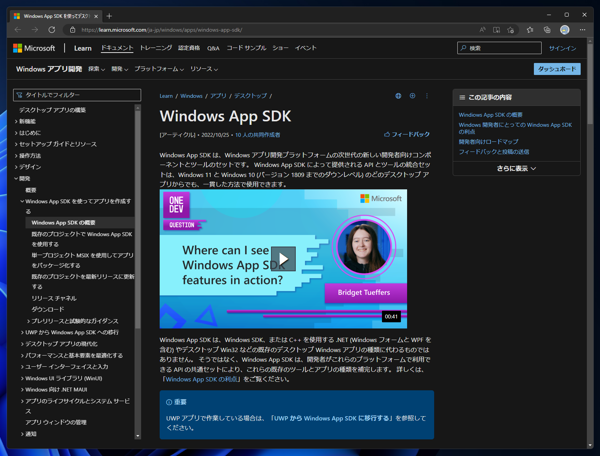Viewport: 600px width, 456px height.
Task: Open アプリ ウィンドウの管理 tree item
Action: tap(56, 422)
